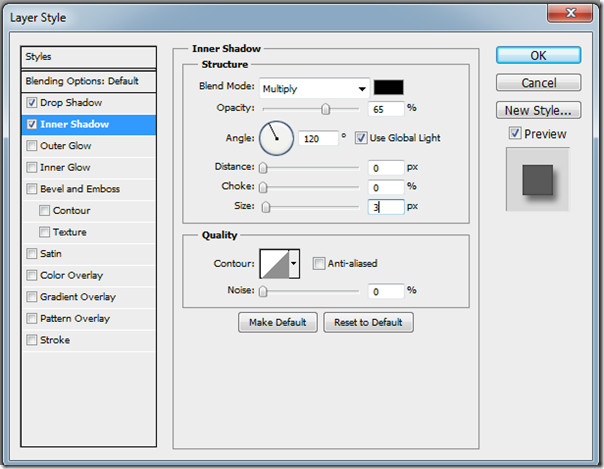Open the Contour picker dropdown arrow
Image resolution: width=604 pixels, height=469 pixels.
294,264
